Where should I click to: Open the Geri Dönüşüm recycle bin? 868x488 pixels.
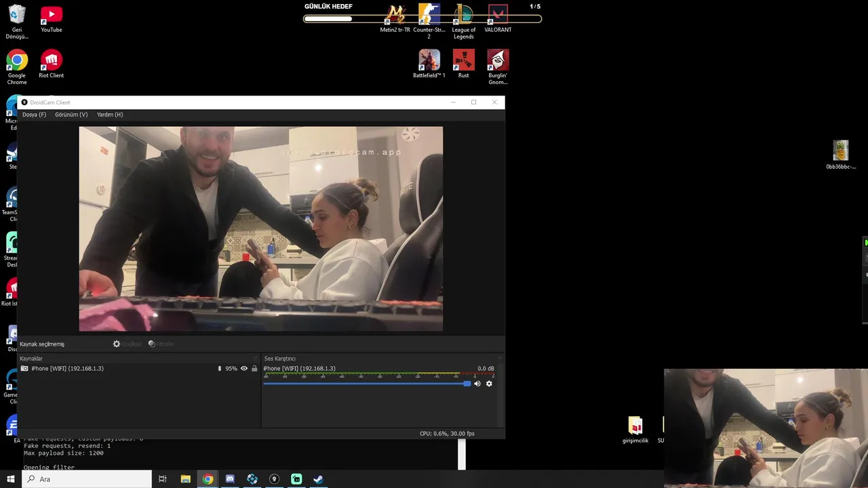tap(17, 22)
